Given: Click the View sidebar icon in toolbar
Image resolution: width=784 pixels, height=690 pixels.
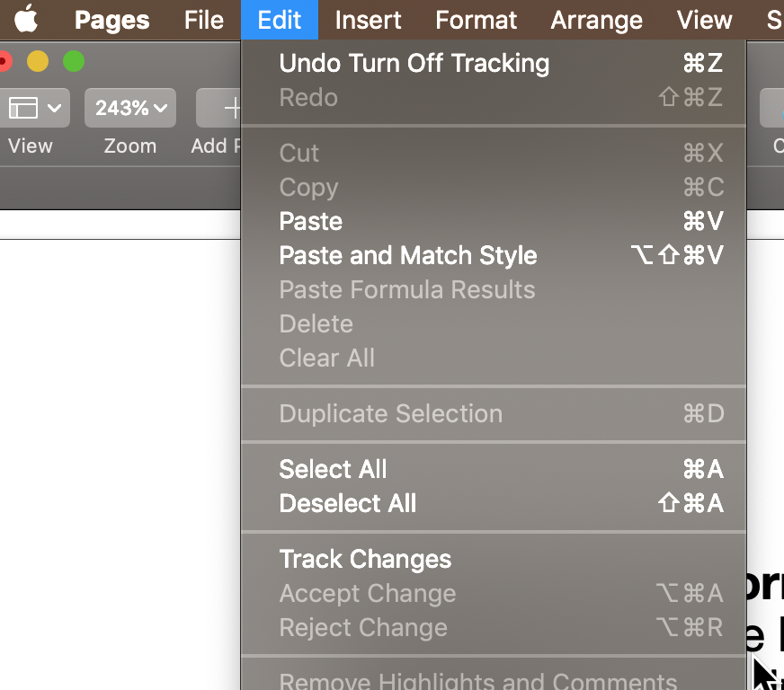Looking at the screenshot, I should coord(23,108).
